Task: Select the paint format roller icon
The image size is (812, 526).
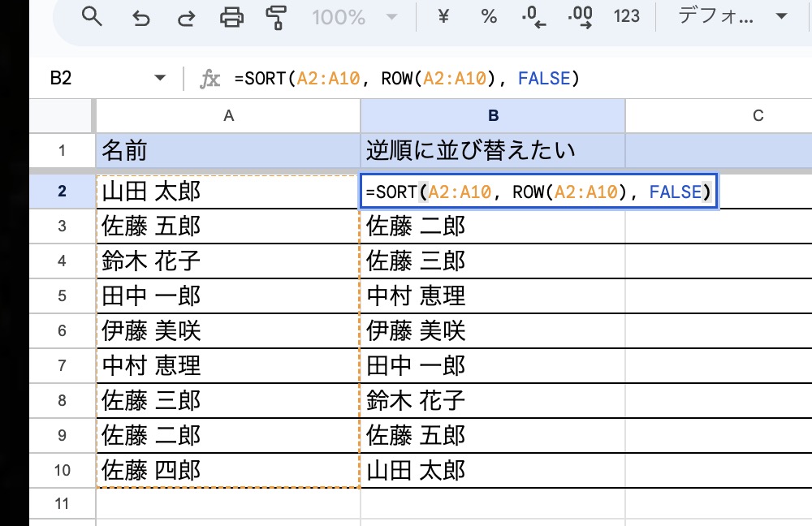Action: (x=277, y=17)
